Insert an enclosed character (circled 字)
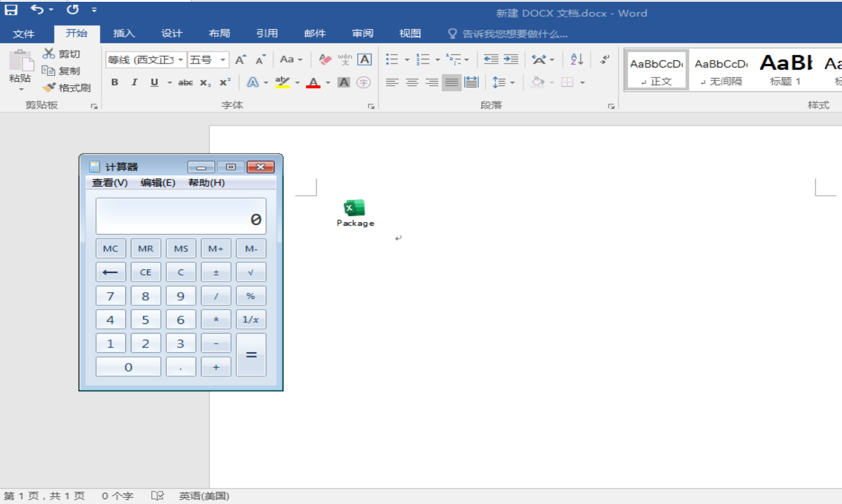 tap(363, 82)
